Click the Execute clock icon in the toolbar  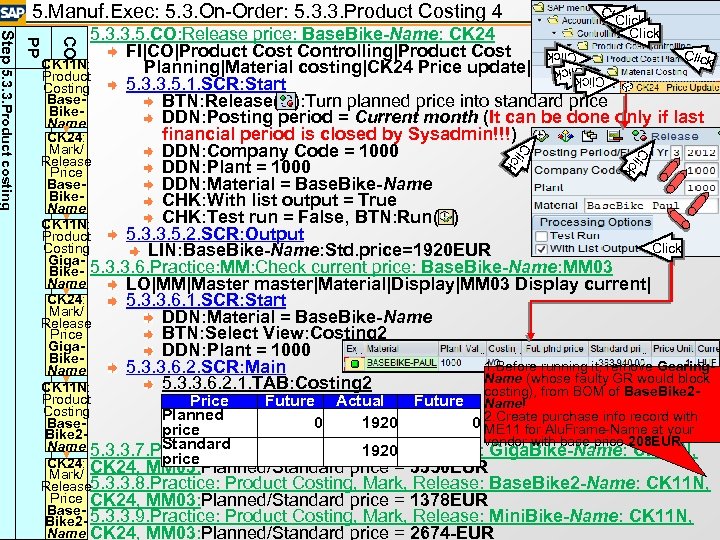[541, 136]
